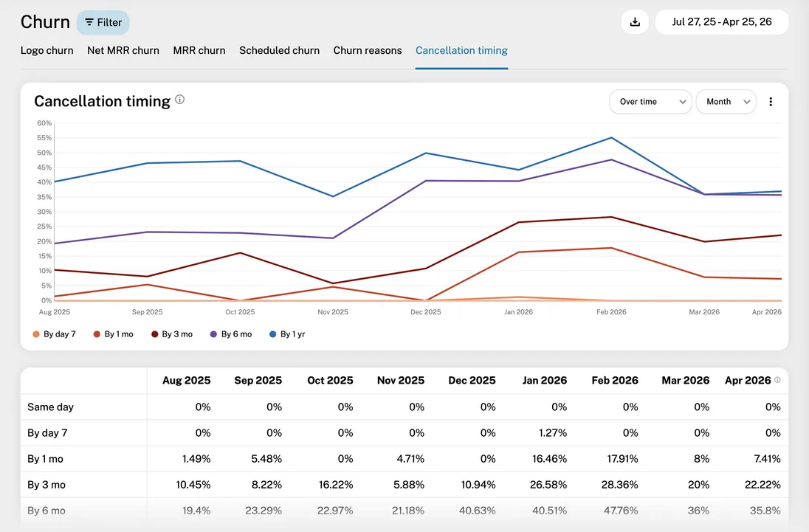The image size is (809, 532).
Task: Toggle the By day 7 legend series
Action: (54, 334)
